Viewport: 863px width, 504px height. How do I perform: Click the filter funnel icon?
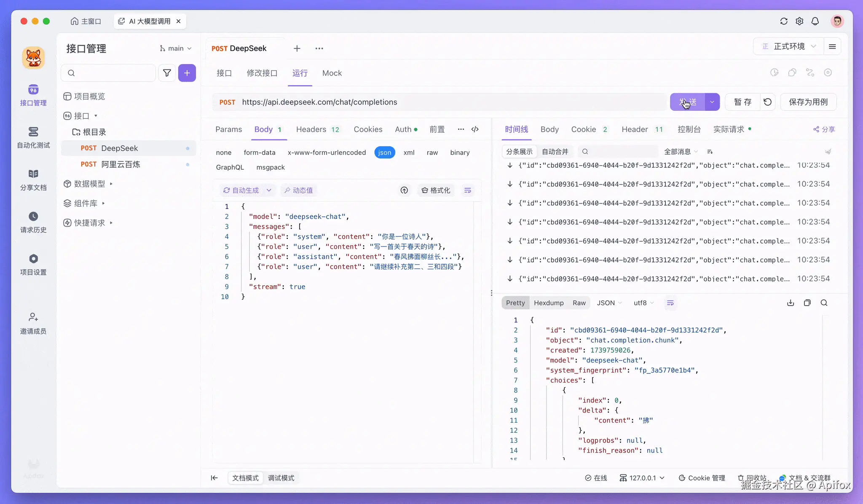click(x=167, y=73)
